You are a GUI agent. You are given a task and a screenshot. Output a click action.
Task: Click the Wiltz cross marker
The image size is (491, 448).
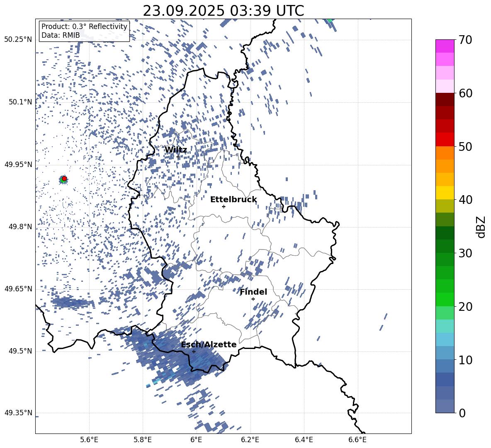(178, 157)
